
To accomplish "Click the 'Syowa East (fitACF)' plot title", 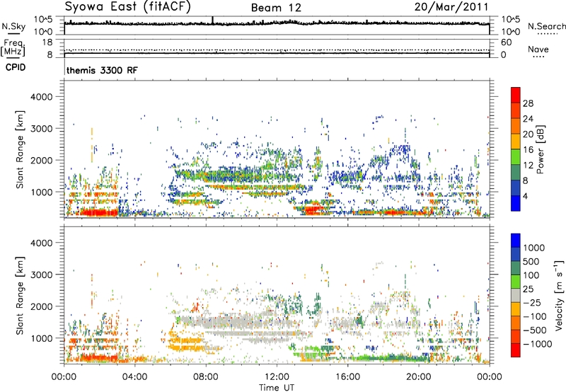I will 128,6.
